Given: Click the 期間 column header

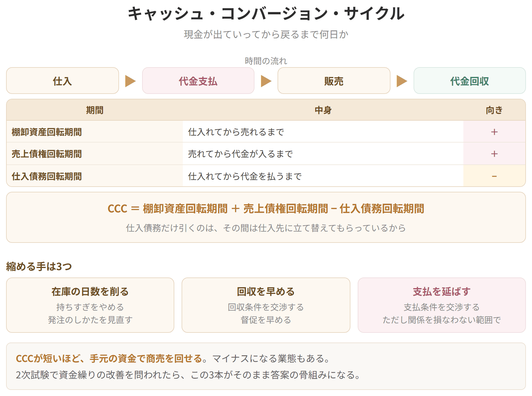Looking at the screenshot, I should click(x=95, y=110).
